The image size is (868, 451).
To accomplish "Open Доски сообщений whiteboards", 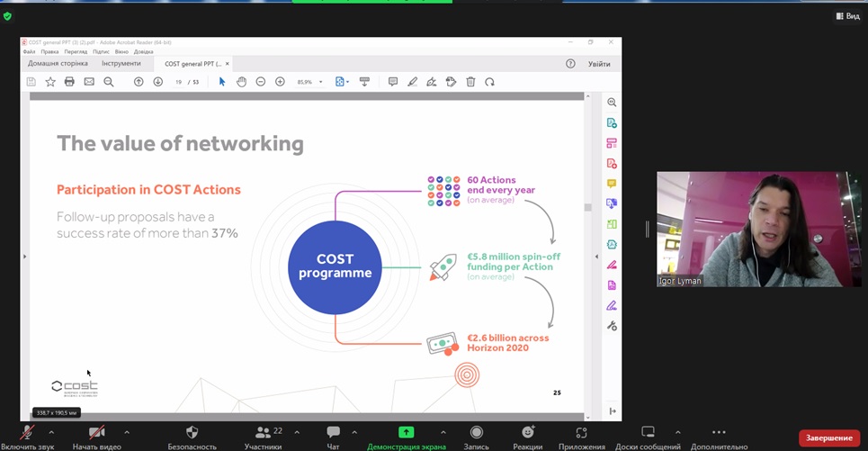I will coord(648,437).
